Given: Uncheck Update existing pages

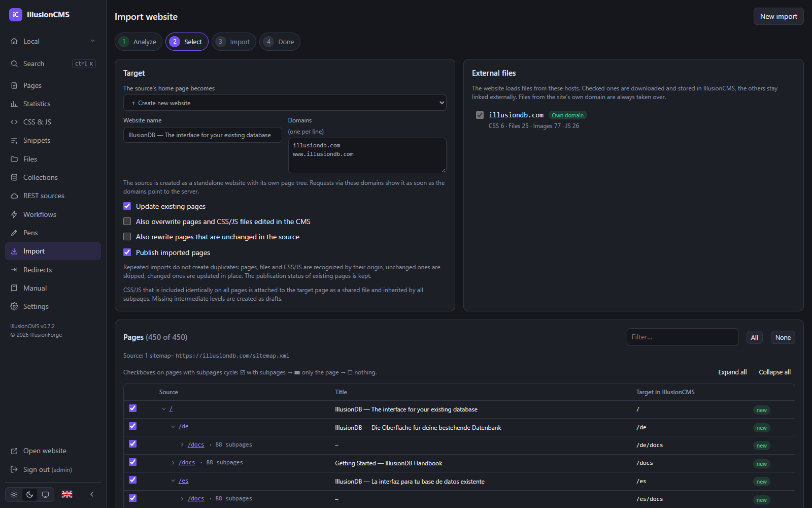Looking at the screenshot, I should click(x=127, y=206).
